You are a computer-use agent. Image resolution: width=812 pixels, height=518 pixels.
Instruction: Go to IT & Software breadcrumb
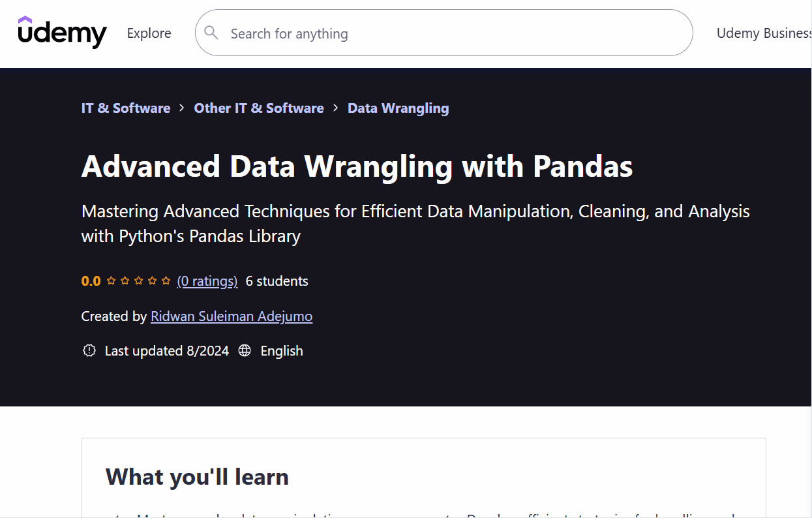click(x=126, y=108)
